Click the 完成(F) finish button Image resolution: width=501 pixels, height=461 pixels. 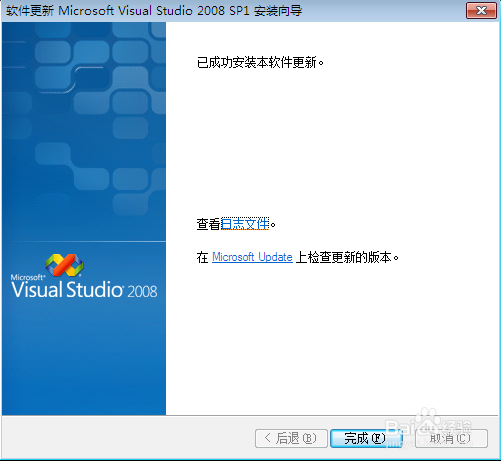point(366,438)
